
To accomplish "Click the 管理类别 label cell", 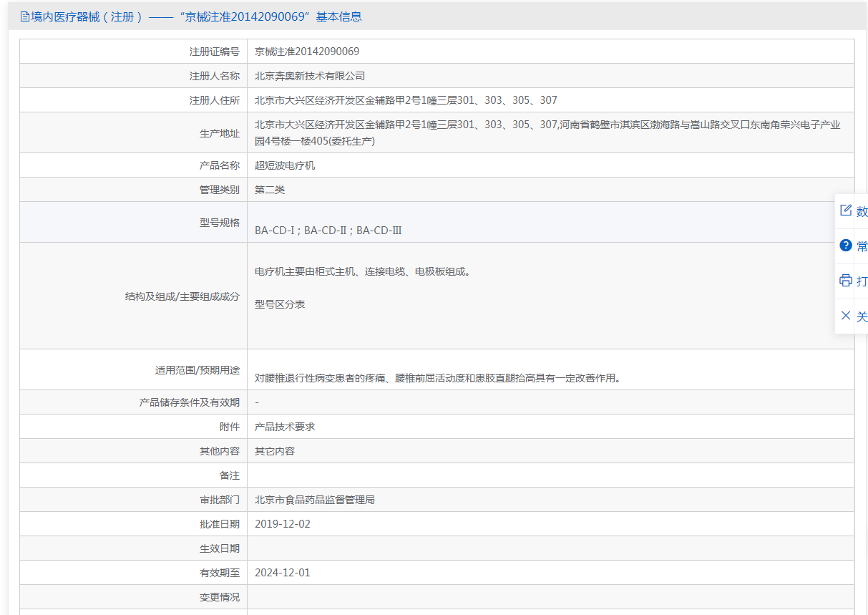I will click(x=133, y=190).
